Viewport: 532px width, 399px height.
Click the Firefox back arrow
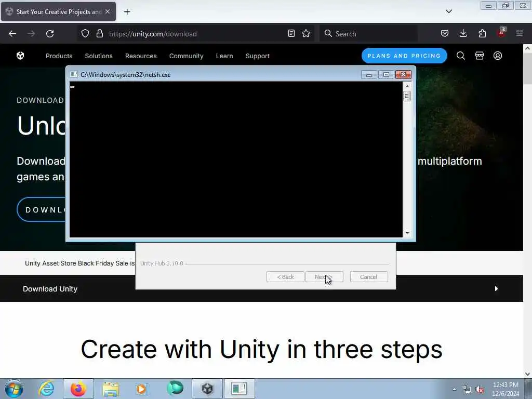pyautogui.click(x=12, y=34)
